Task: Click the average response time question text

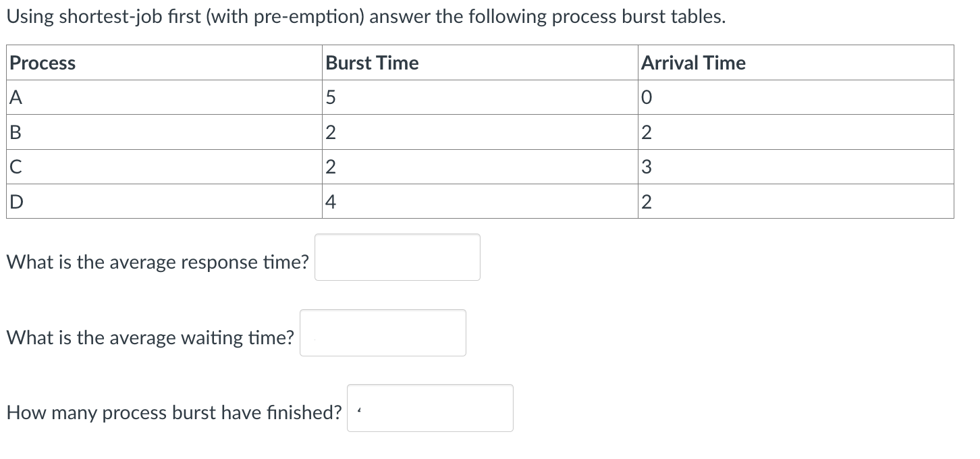Action: point(157,262)
